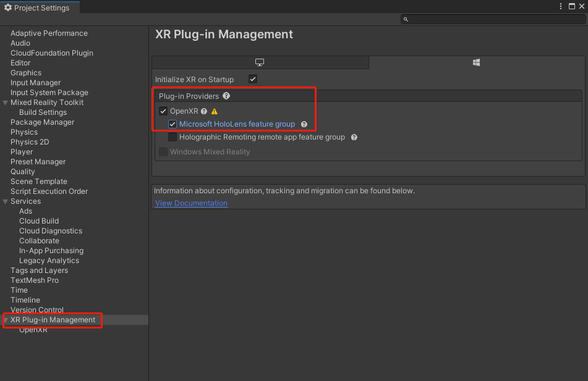
Task: Select Input System Package
Action: tap(49, 93)
